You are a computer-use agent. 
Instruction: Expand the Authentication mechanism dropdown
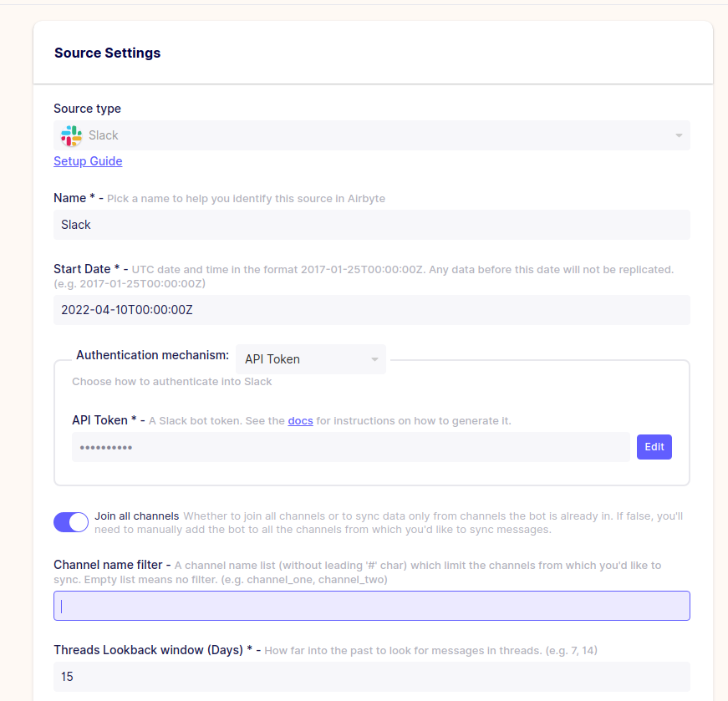310,359
